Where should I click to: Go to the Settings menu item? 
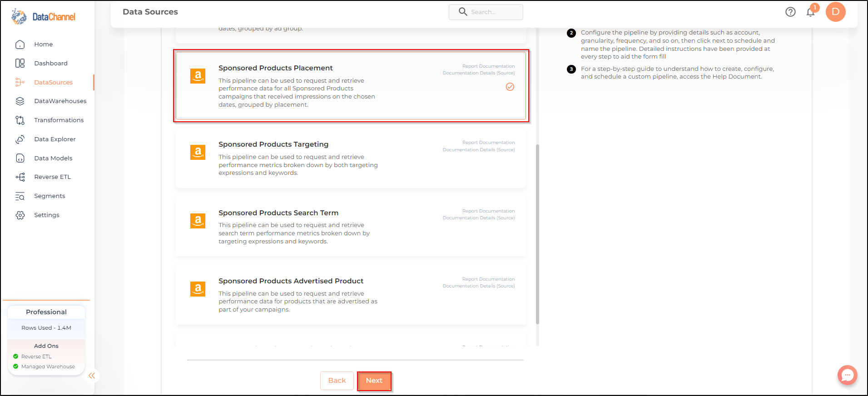click(x=47, y=215)
